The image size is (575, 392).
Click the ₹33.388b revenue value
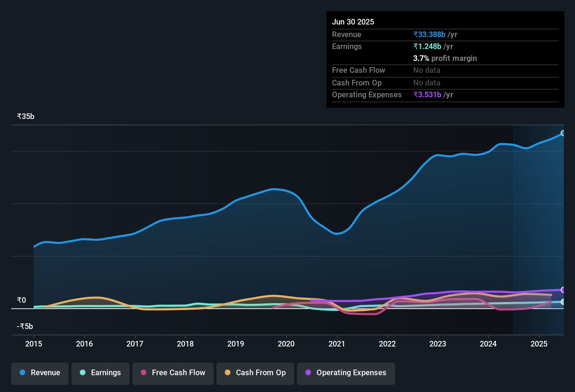tap(429, 35)
